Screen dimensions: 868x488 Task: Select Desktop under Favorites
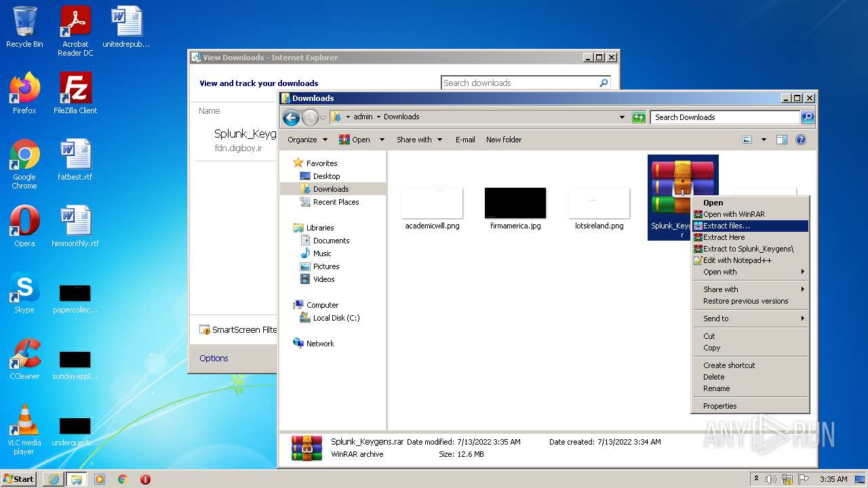click(x=325, y=176)
